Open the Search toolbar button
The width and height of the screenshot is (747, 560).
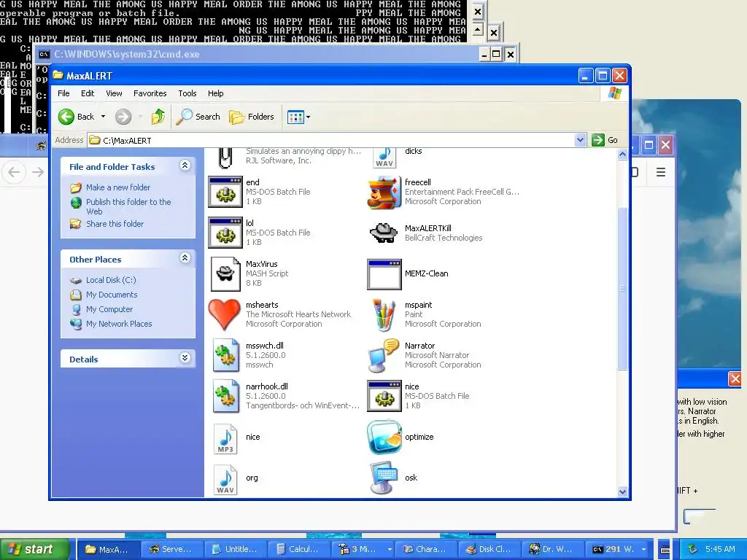pyautogui.click(x=198, y=117)
